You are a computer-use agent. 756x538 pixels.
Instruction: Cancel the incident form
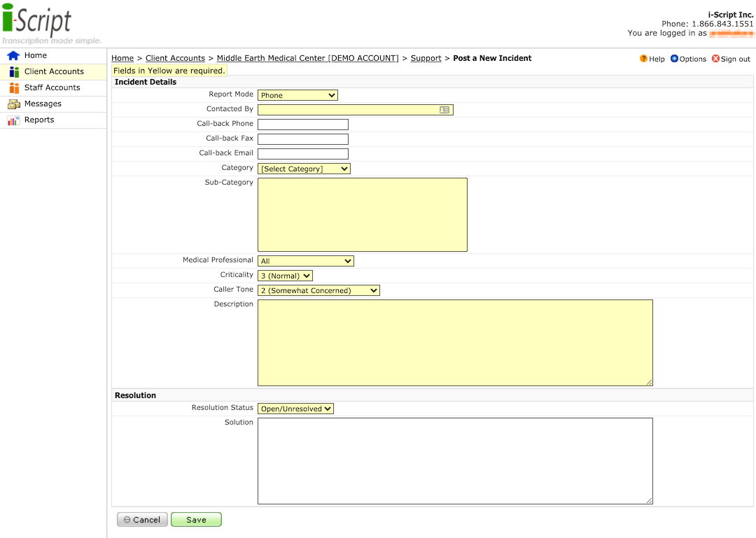point(142,519)
